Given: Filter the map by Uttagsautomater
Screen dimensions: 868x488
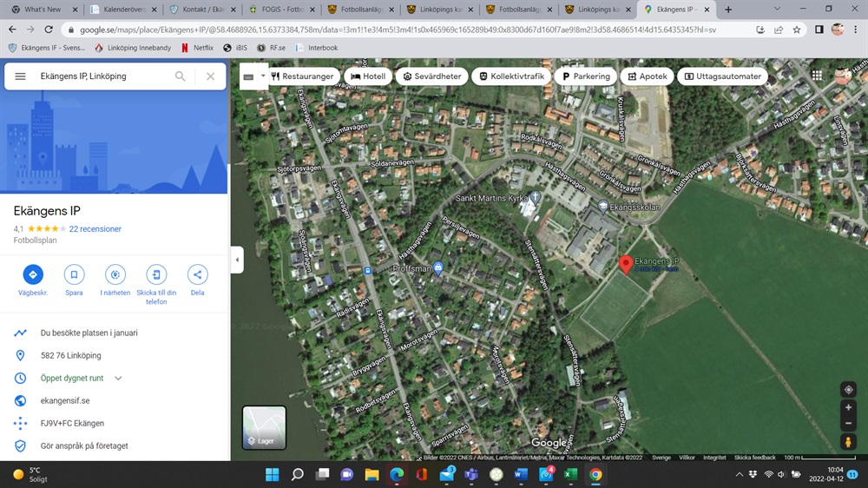Looking at the screenshot, I should (x=722, y=76).
